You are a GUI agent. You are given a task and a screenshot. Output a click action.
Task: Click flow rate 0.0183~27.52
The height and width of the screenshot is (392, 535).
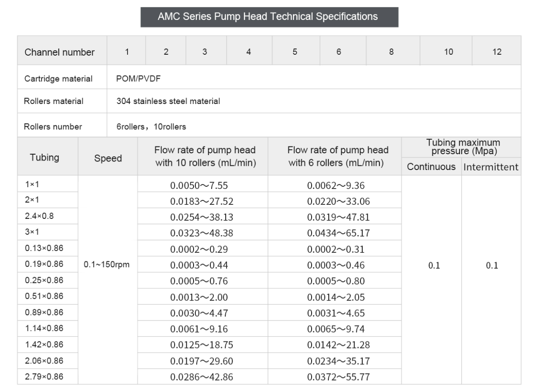tap(202, 201)
